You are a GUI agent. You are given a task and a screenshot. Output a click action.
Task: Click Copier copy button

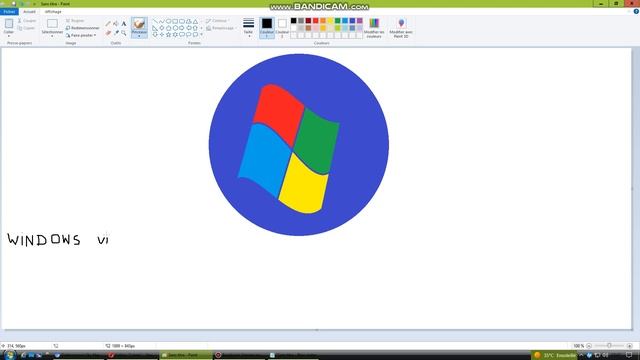[x=27, y=28]
